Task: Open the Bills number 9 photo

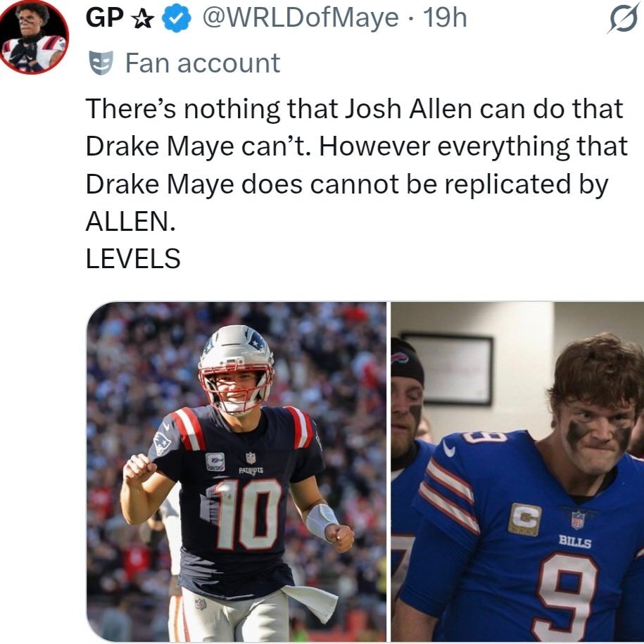Action: (x=517, y=472)
